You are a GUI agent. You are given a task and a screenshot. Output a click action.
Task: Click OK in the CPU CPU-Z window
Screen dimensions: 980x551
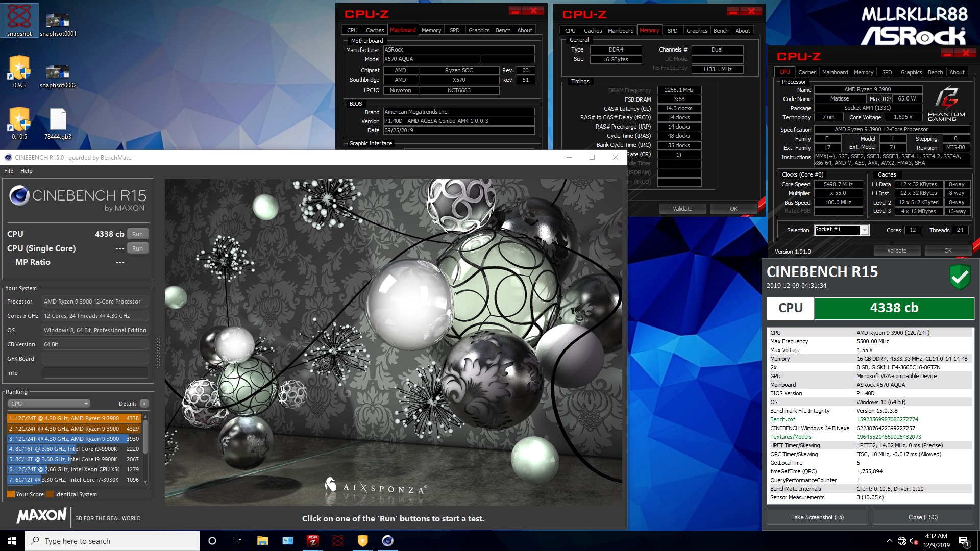(x=948, y=251)
